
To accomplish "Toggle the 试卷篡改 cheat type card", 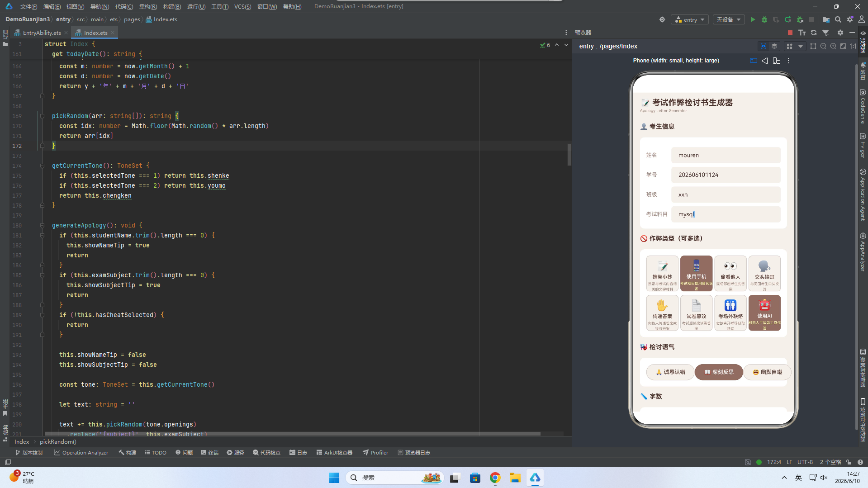I will coord(696,313).
